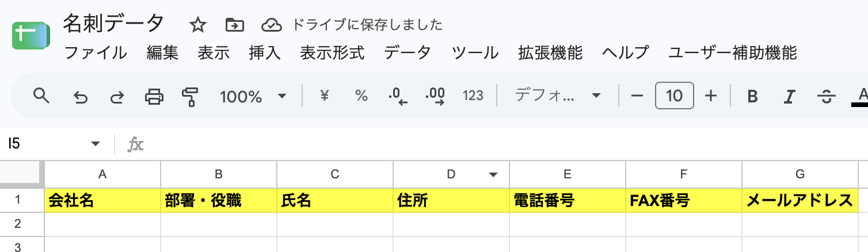Apply percent number format
This screenshot has height=252, width=868.
361,96
